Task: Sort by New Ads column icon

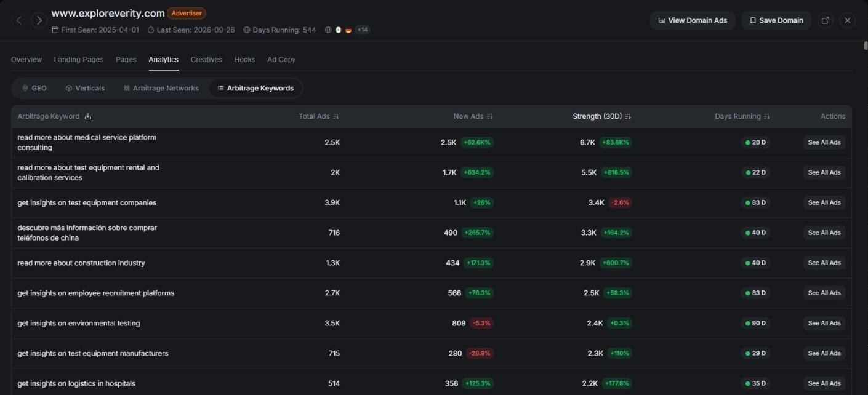Action: pyautogui.click(x=490, y=116)
